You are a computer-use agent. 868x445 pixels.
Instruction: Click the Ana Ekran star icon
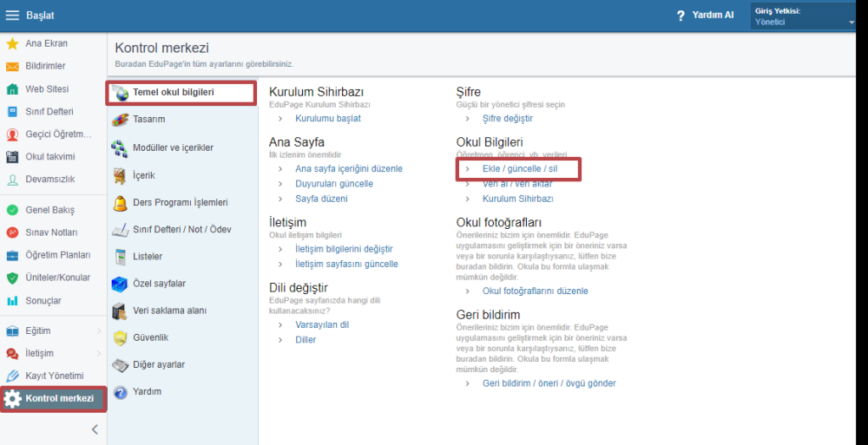coord(12,43)
